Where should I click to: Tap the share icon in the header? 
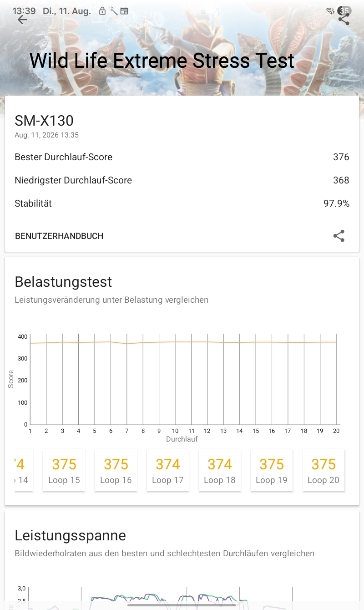coord(344,19)
